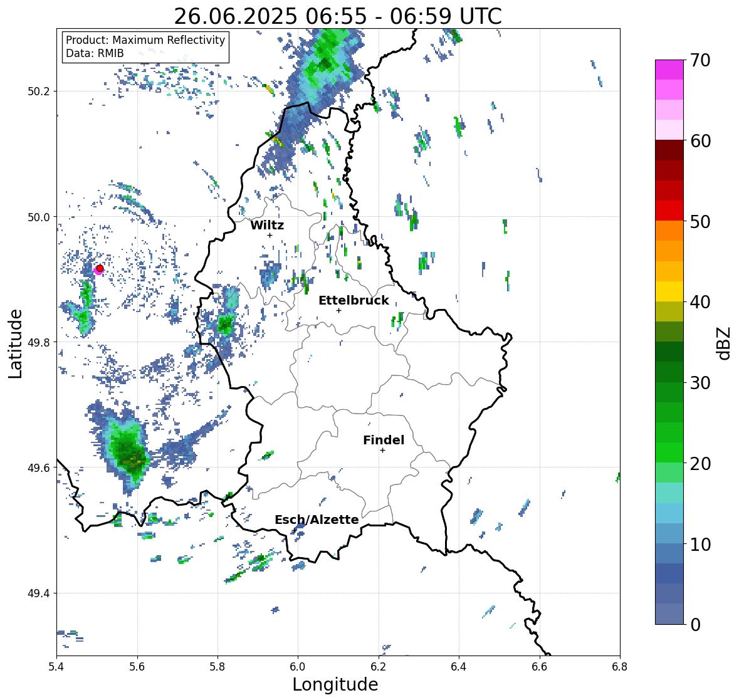Click the 5.6 longitude tick label
739x700 pixels.
point(137,666)
